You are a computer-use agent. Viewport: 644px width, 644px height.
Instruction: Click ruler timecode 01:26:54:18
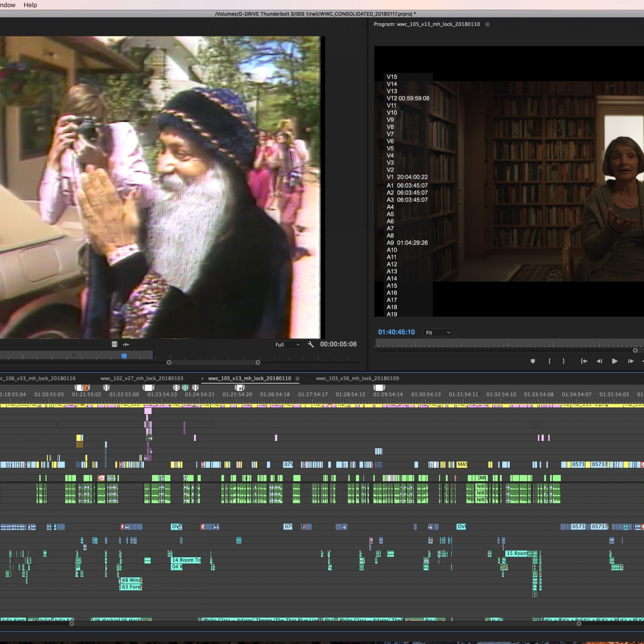click(x=275, y=394)
